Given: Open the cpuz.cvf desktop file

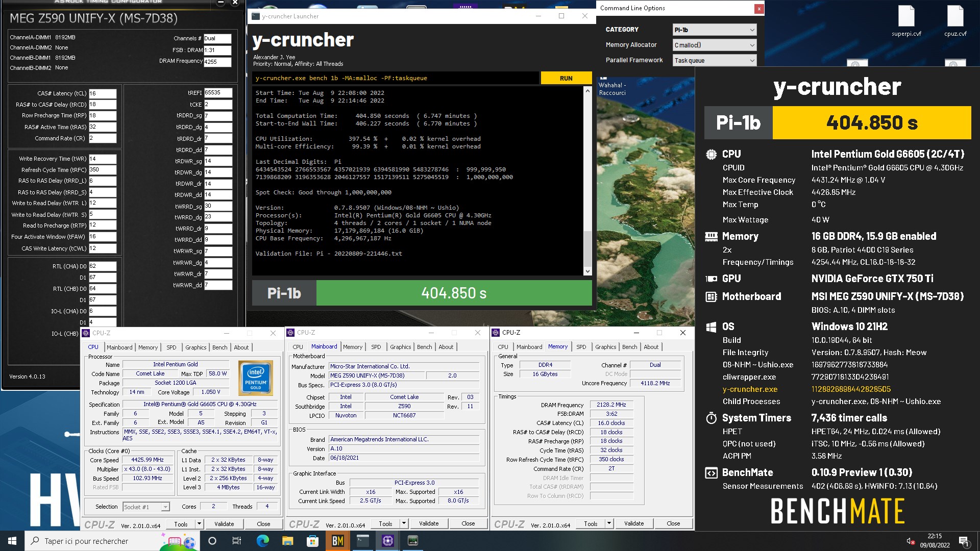Looking at the screenshot, I should [x=955, y=21].
